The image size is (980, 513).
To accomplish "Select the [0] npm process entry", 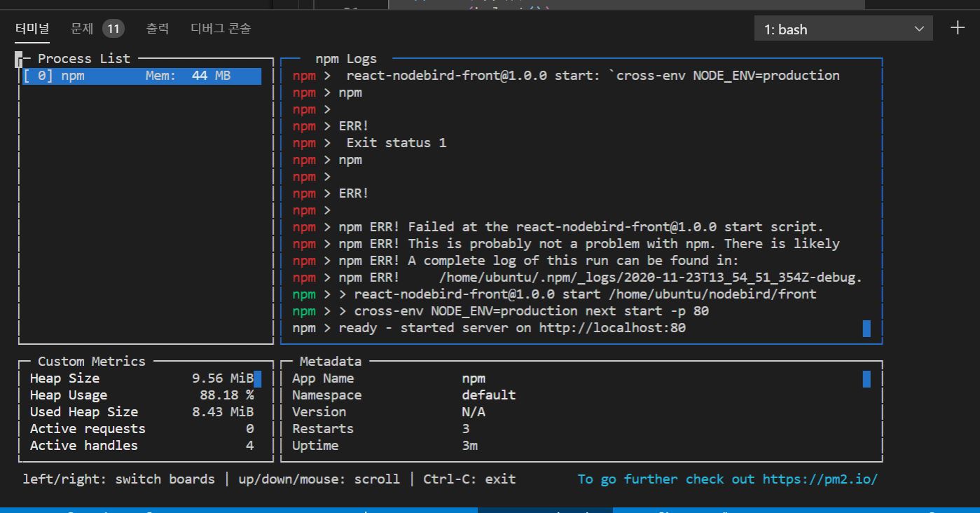I will pos(140,76).
